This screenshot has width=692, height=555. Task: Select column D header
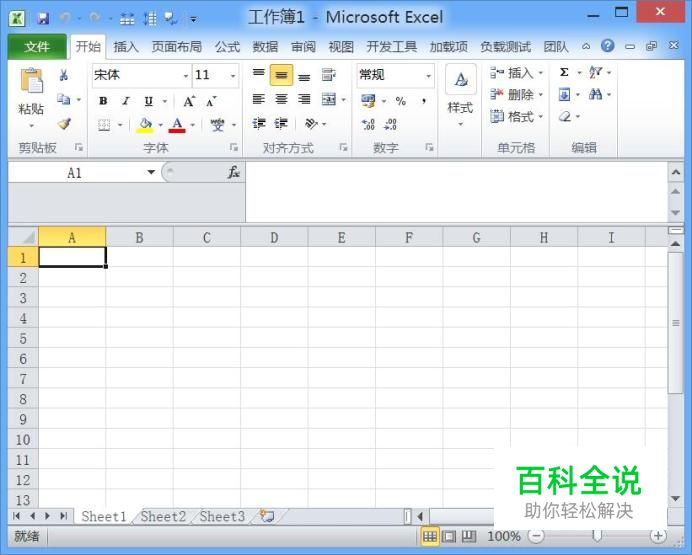pyautogui.click(x=274, y=238)
